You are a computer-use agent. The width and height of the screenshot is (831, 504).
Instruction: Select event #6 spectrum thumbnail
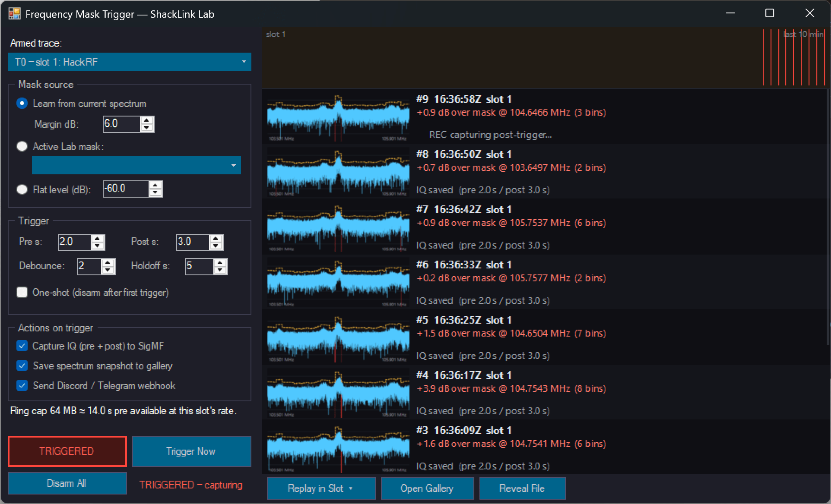(x=338, y=283)
